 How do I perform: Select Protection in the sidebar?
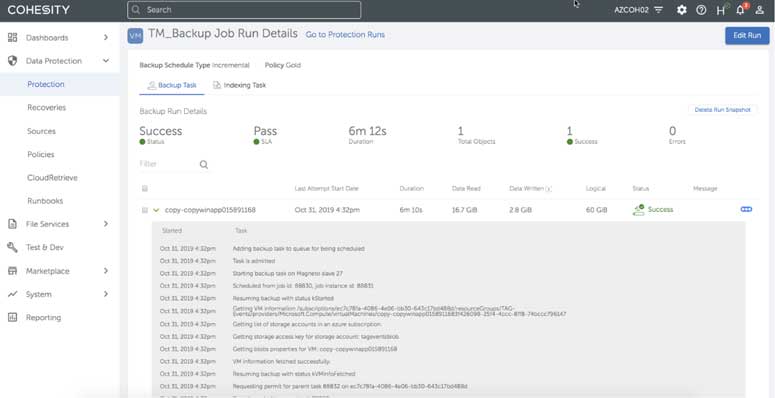coord(46,84)
